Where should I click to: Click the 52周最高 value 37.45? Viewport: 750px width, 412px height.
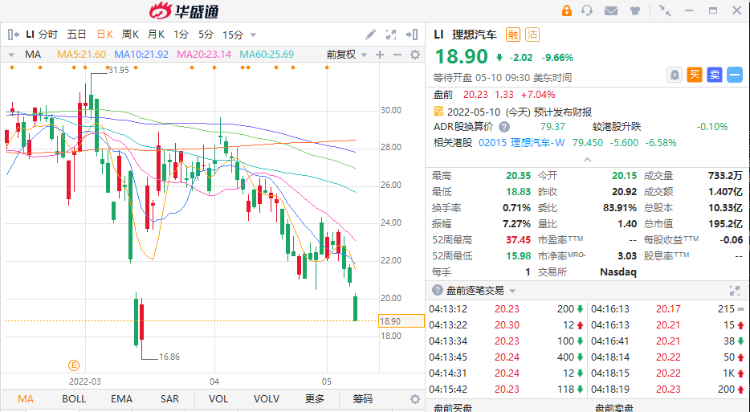coord(518,240)
